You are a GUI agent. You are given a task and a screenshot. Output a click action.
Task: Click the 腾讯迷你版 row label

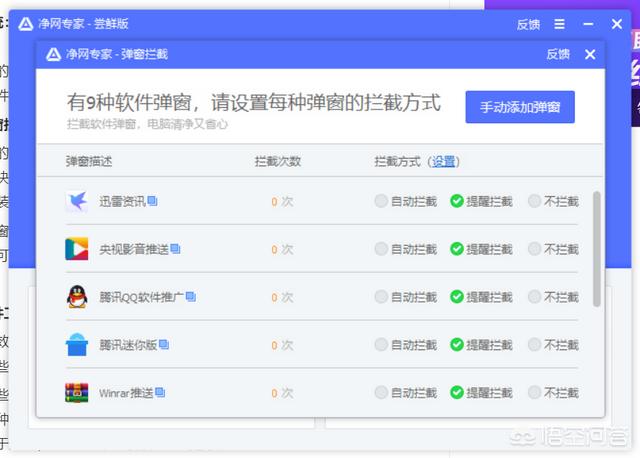(x=128, y=345)
